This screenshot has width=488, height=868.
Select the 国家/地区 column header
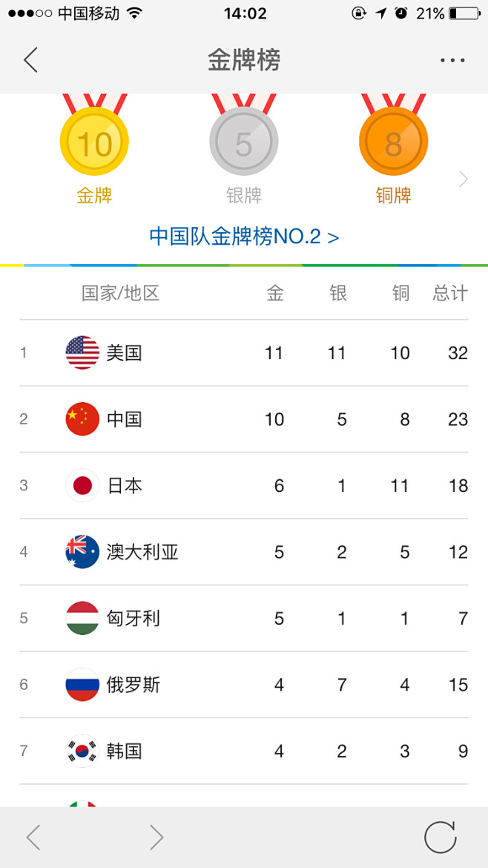point(121,293)
